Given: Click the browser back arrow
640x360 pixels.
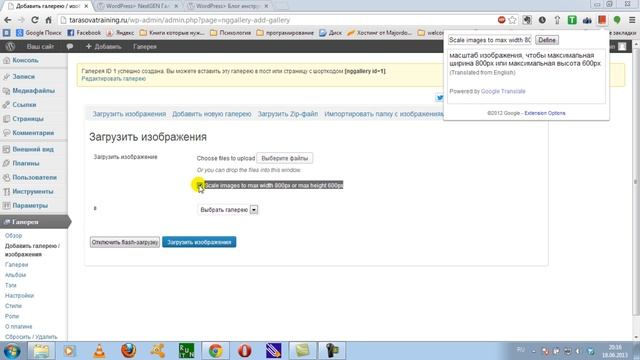Looking at the screenshot, I should coord(8,20).
